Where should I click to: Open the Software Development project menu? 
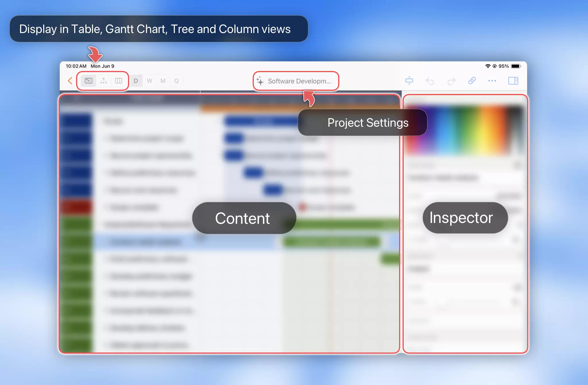296,81
